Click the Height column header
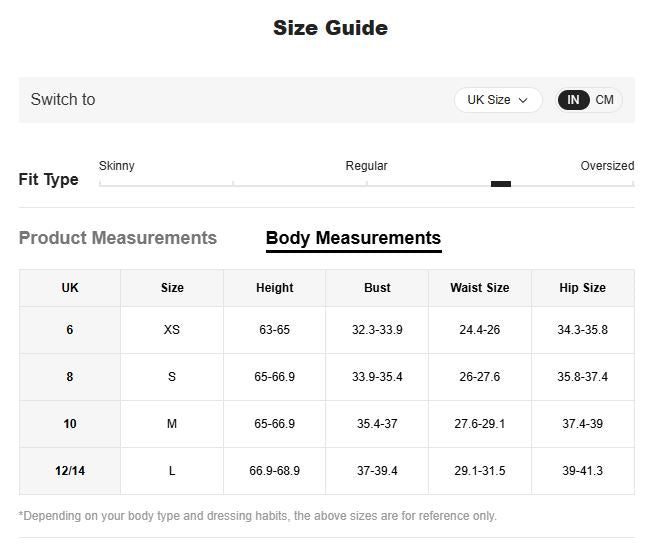Viewport: 661px width, 550px height. click(x=275, y=288)
